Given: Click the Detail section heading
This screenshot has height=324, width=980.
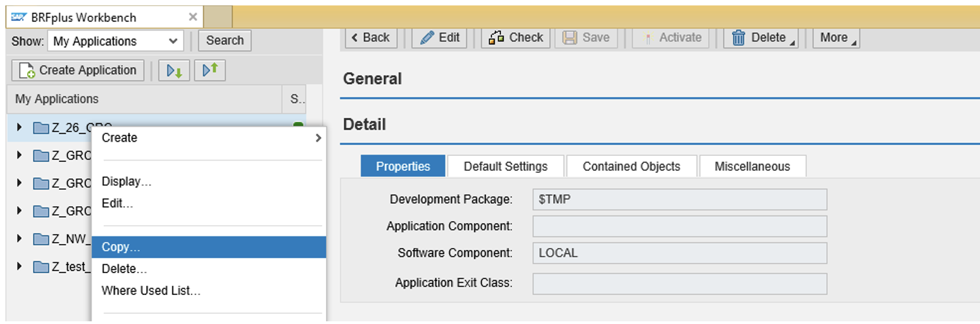Looking at the screenshot, I should pos(365,125).
